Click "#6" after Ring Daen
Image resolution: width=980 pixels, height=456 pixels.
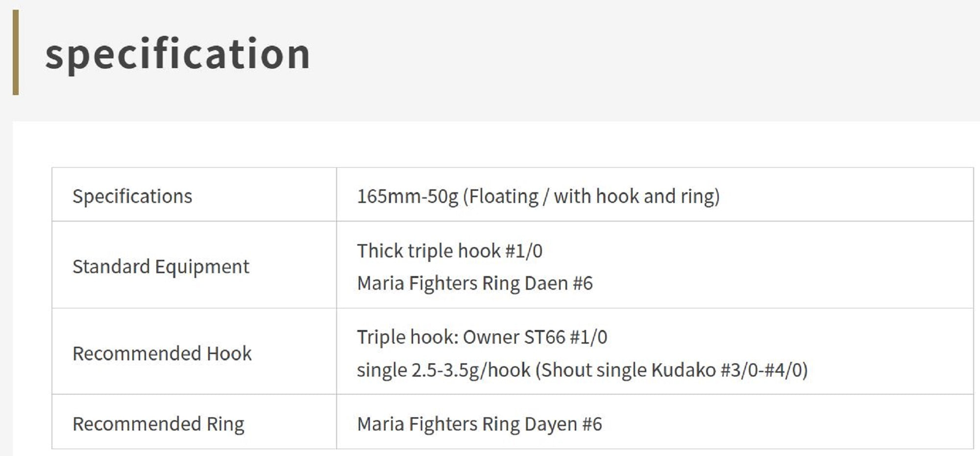[x=583, y=283]
